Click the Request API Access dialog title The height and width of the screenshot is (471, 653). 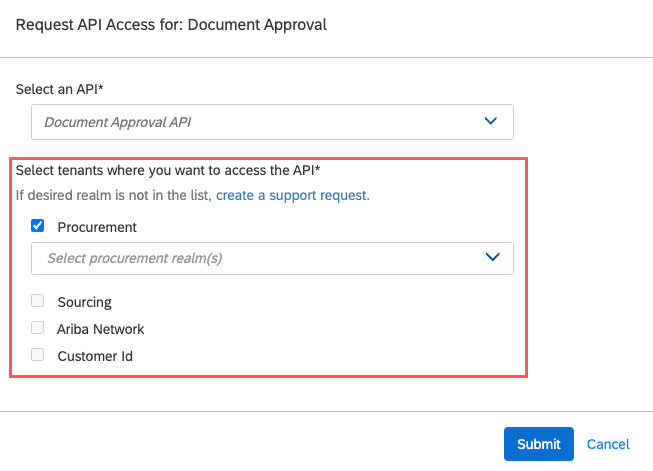(171, 24)
